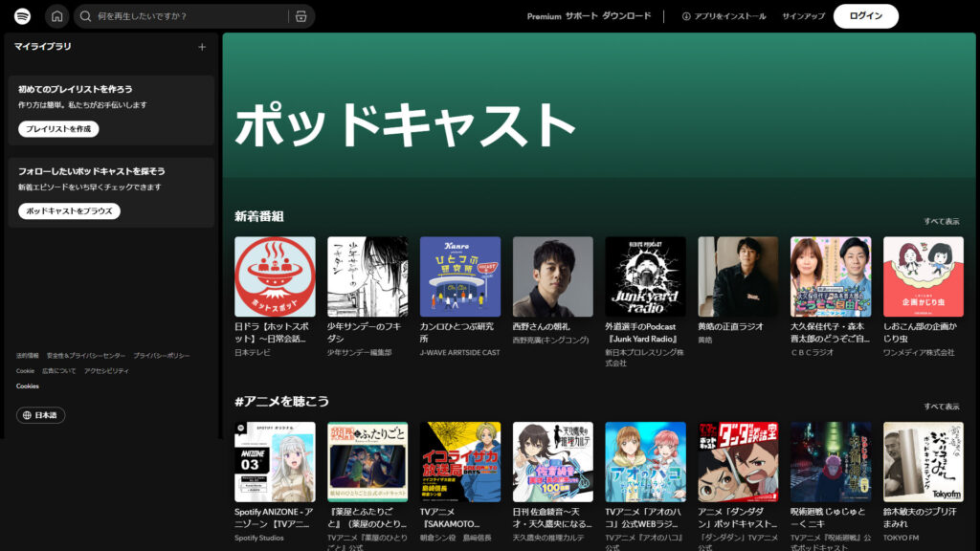Open the サポート link
The height and width of the screenshot is (551, 980).
click(x=582, y=16)
